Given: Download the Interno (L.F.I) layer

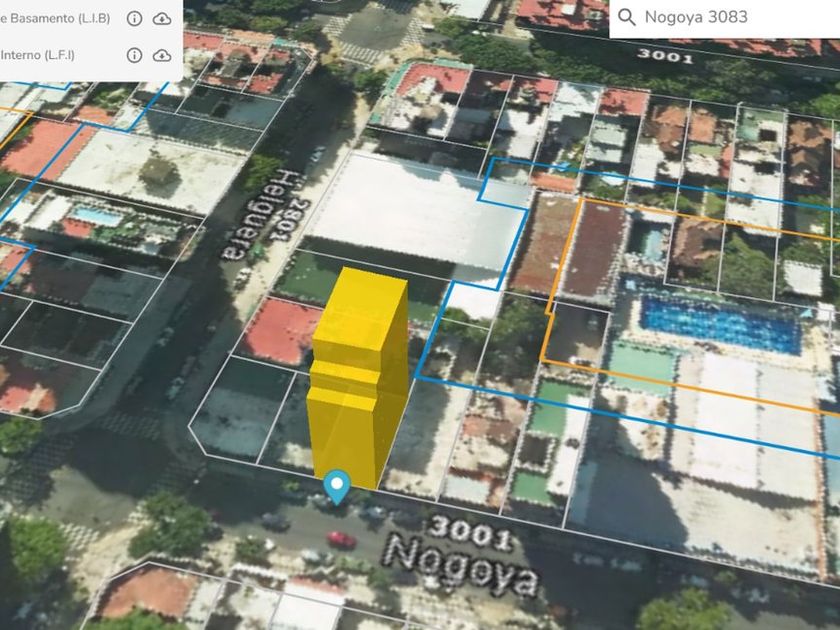Looking at the screenshot, I should click(162, 55).
